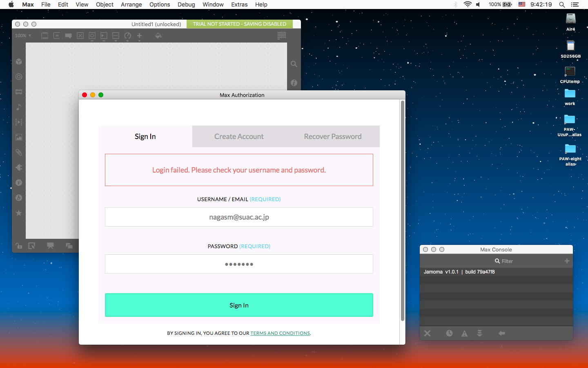Image resolution: width=588 pixels, height=368 pixels.
Task: Add a message box from the patcher toolbar
Action: [x=57, y=36]
